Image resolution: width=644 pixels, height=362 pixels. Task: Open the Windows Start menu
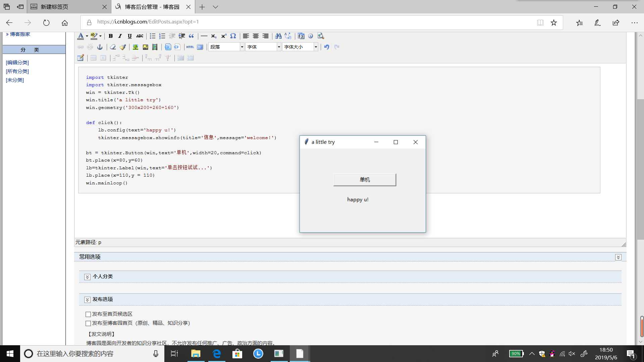pos(10,354)
